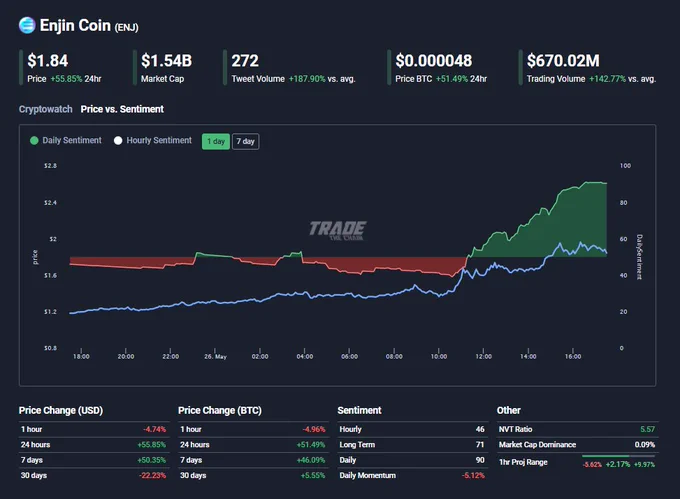This screenshot has height=499, width=680.
Task: Click the -4.74% USD 1 hour value
Action: point(155,429)
